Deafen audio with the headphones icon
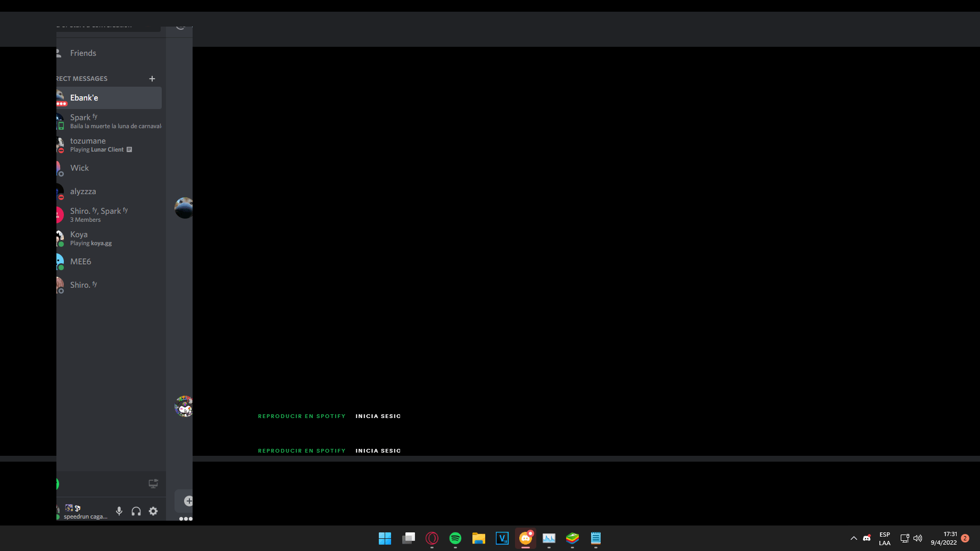Image resolution: width=980 pixels, height=551 pixels. (x=136, y=511)
